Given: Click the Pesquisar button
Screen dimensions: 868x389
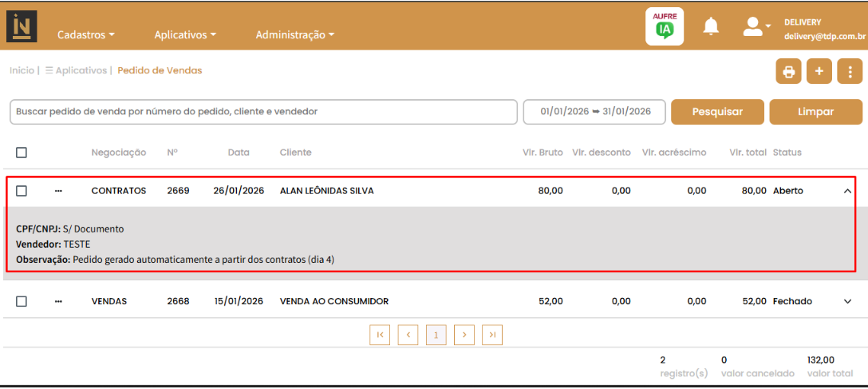Looking at the screenshot, I should (717, 112).
